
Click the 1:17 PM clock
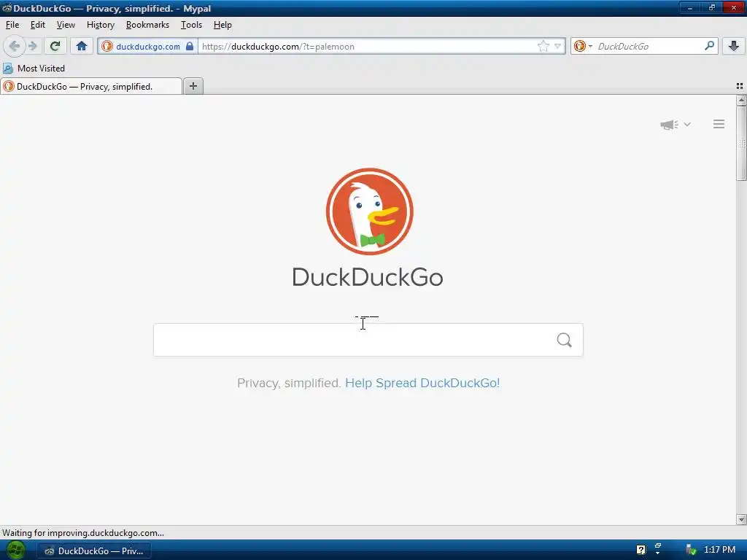pyautogui.click(x=719, y=550)
